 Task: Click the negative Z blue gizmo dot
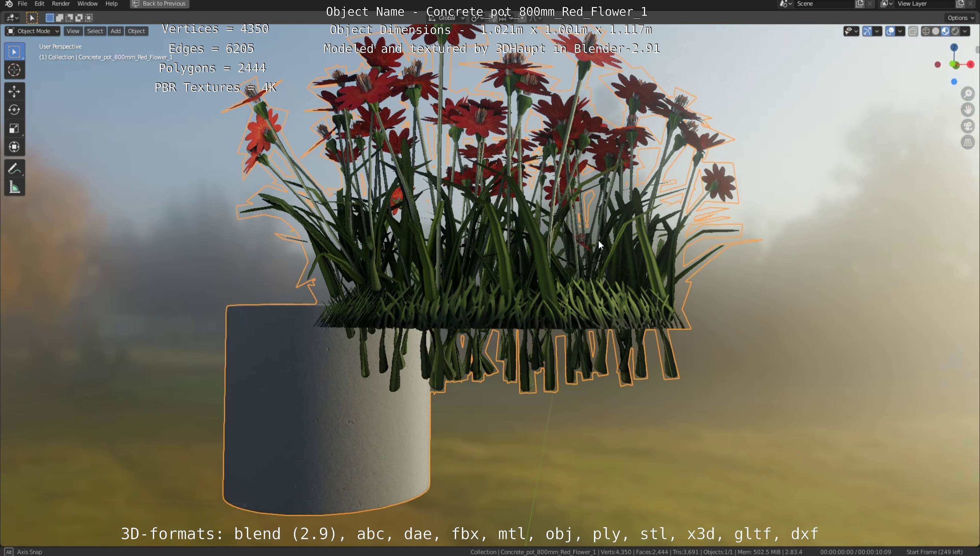954,82
